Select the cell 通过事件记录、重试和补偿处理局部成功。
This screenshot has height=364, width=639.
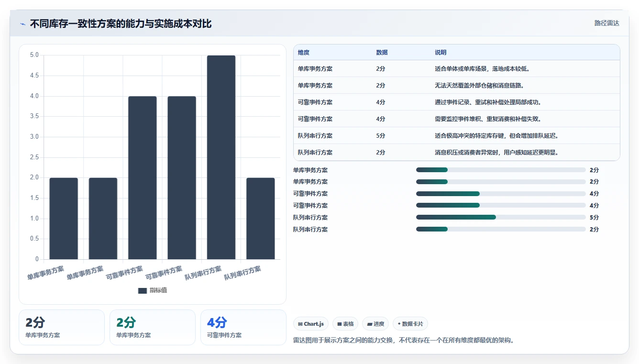click(x=488, y=102)
